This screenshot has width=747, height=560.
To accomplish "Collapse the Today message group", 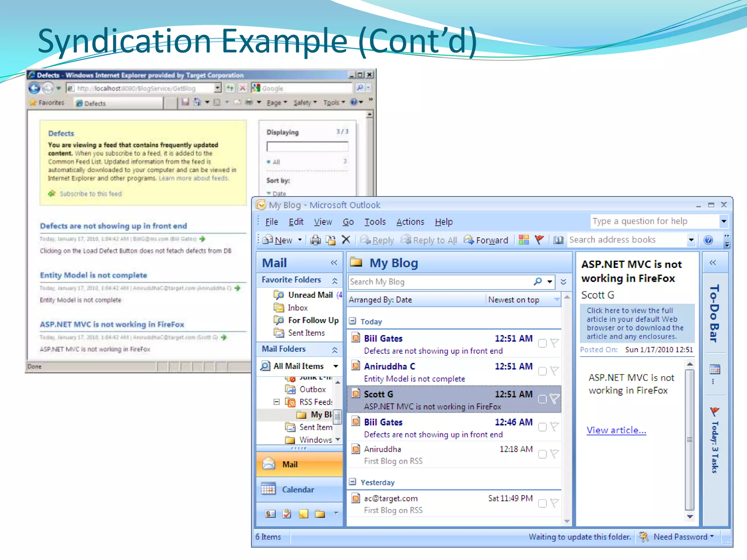I will point(352,321).
